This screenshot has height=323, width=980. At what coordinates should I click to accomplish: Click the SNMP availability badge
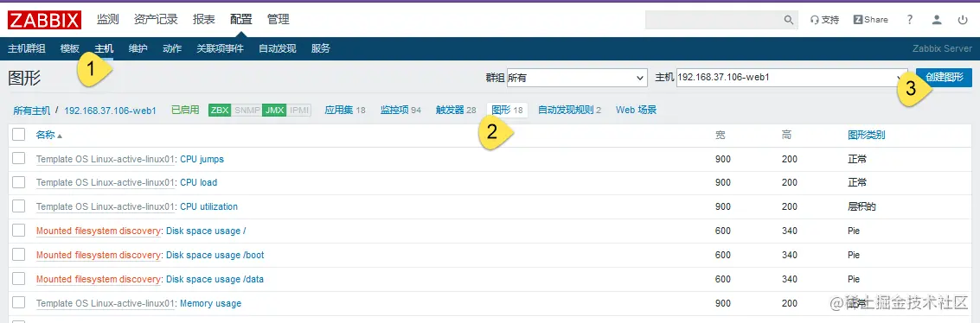pos(247,110)
